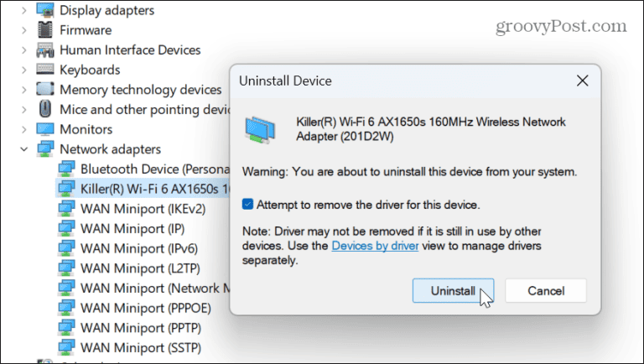This screenshot has width=644, height=364.
Task: Click the Memory technology devices icon
Action: point(43,90)
